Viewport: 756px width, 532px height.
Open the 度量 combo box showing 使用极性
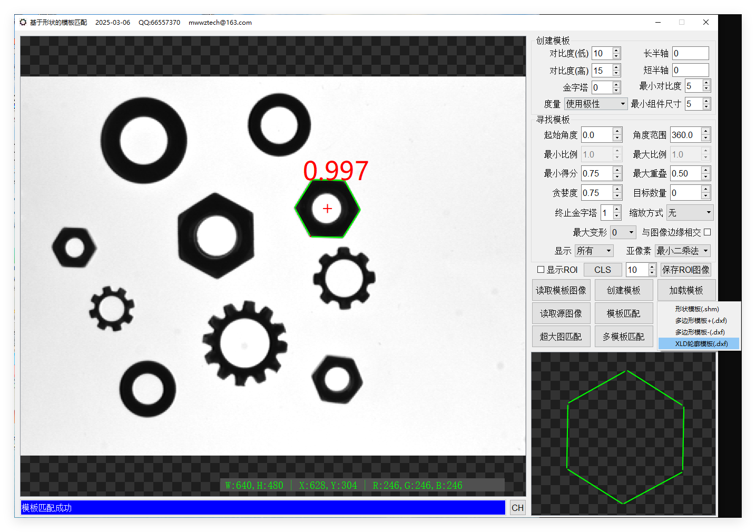(596, 104)
